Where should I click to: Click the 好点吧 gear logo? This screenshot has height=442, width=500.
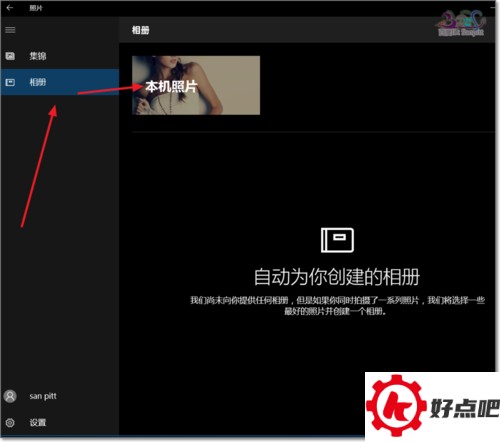pos(396,406)
